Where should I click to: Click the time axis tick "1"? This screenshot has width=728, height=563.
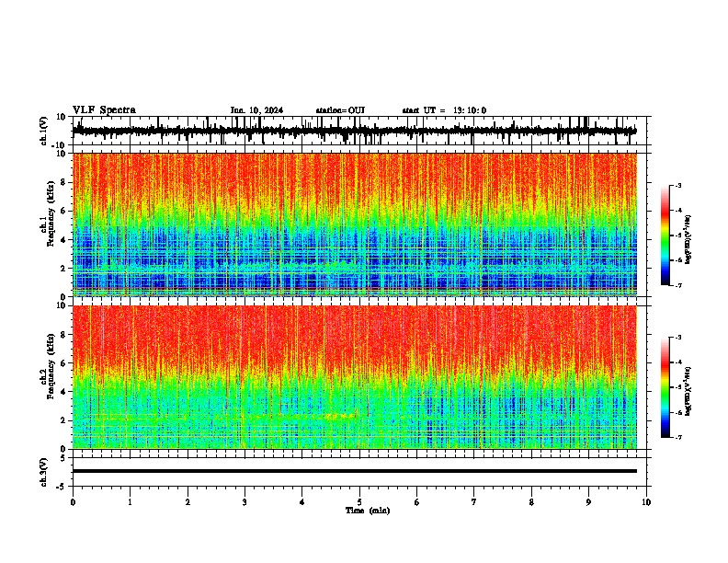(x=130, y=502)
